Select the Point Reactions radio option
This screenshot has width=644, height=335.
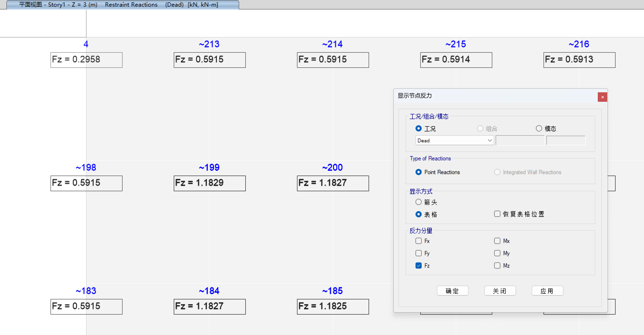[x=418, y=172]
